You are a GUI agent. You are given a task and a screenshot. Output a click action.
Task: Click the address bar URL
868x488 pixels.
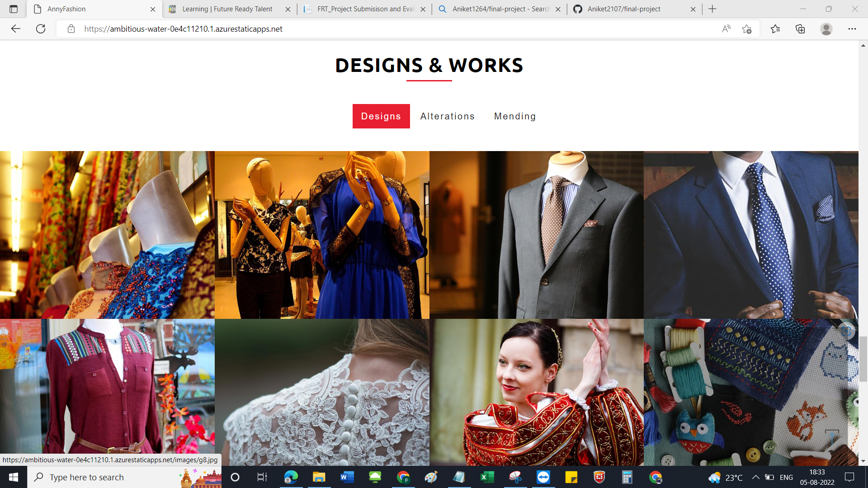tap(183, 29)
